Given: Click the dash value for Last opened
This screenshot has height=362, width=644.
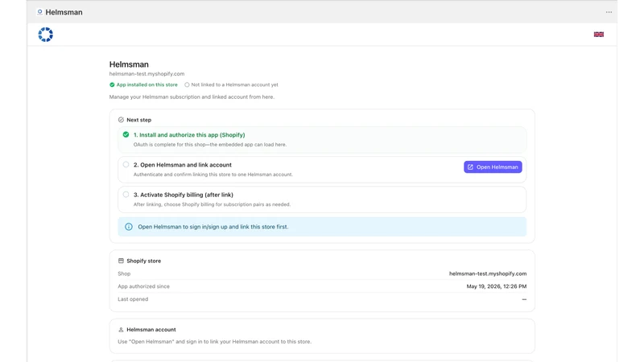Looking at the screenshot, I should 524,299.
